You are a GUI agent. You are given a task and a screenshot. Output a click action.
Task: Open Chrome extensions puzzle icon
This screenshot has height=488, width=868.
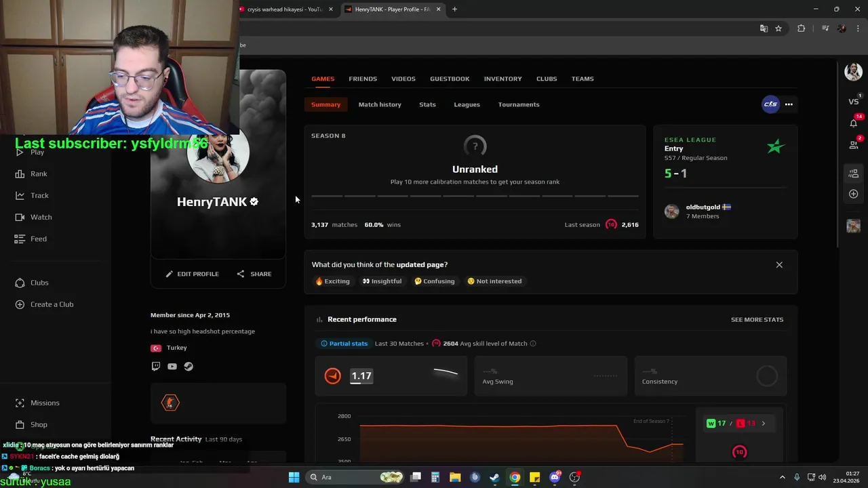(801, 28)
